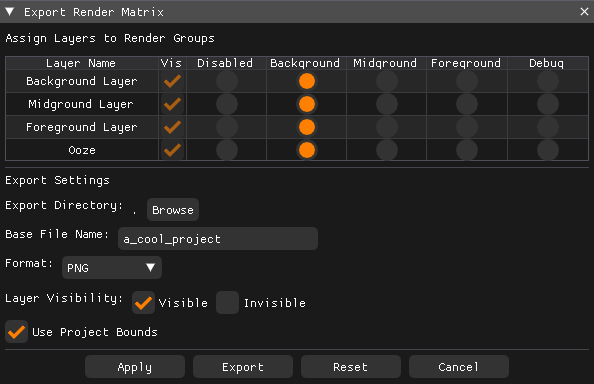
Task: Select the Midground Layer name cell
Action: [x=81, y=104]
